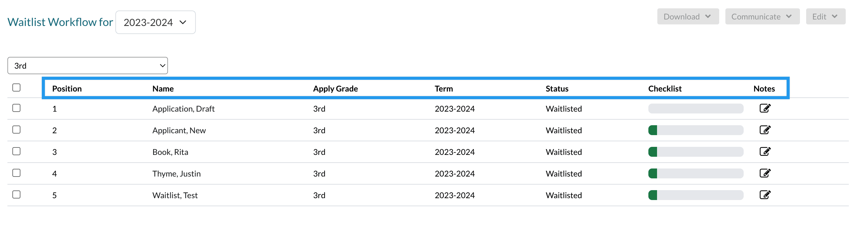The image size is (868, 243).
Task: Edit notes for Book, Rita
Action: pyautogui.click(x=765, y=151)
